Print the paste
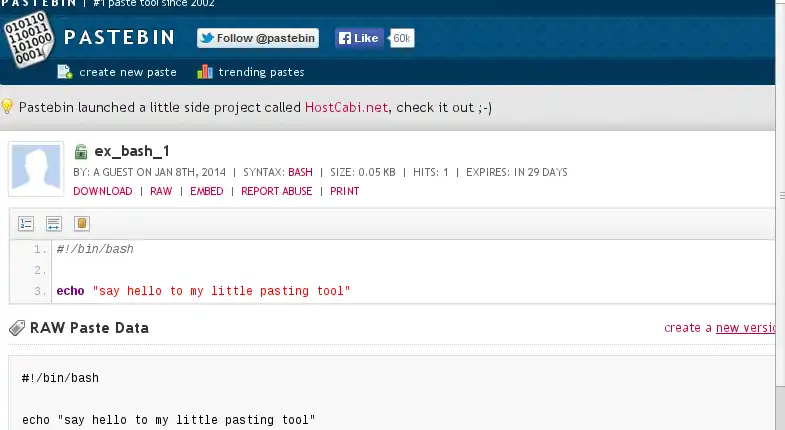785x430 pixels. 344,191
